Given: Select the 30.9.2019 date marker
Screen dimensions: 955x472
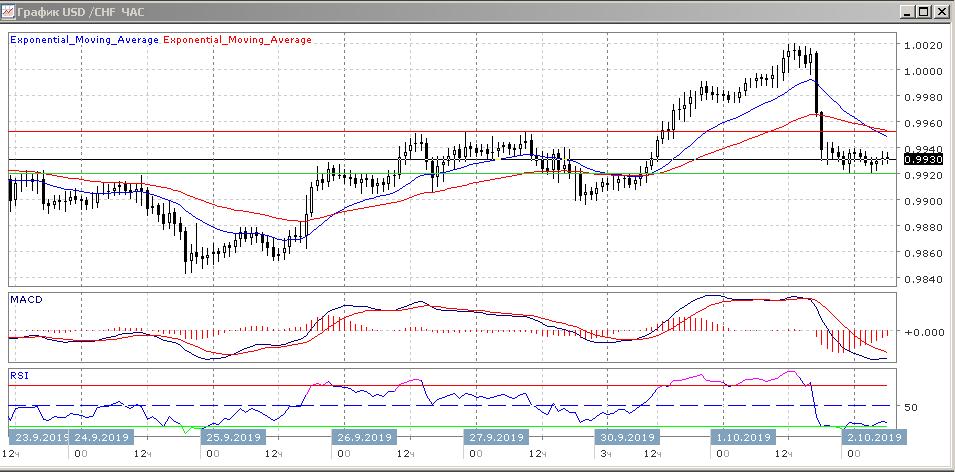Looking at the screenshot, I should coord(626,437).
